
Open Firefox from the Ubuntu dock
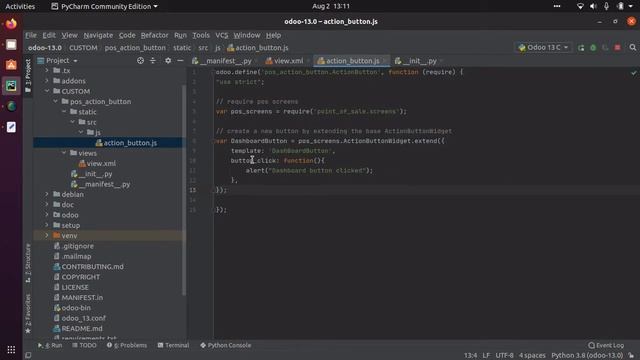11,24
